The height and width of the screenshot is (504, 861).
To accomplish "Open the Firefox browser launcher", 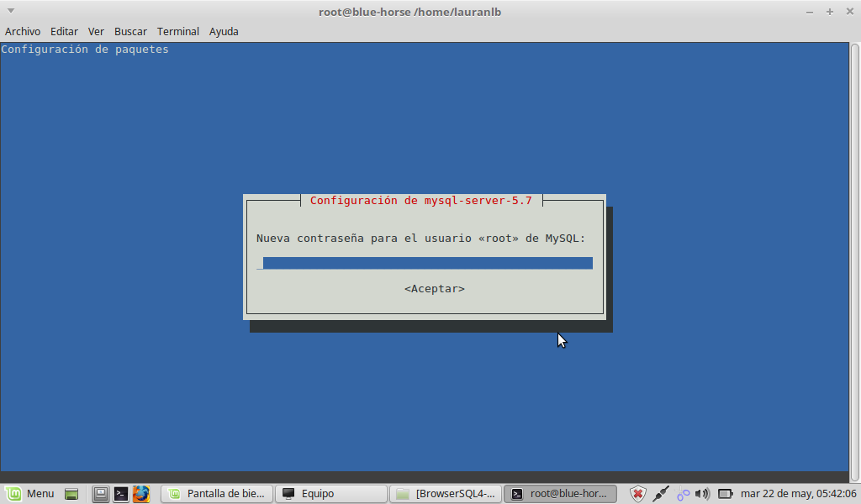I will (x=141, y=494).
